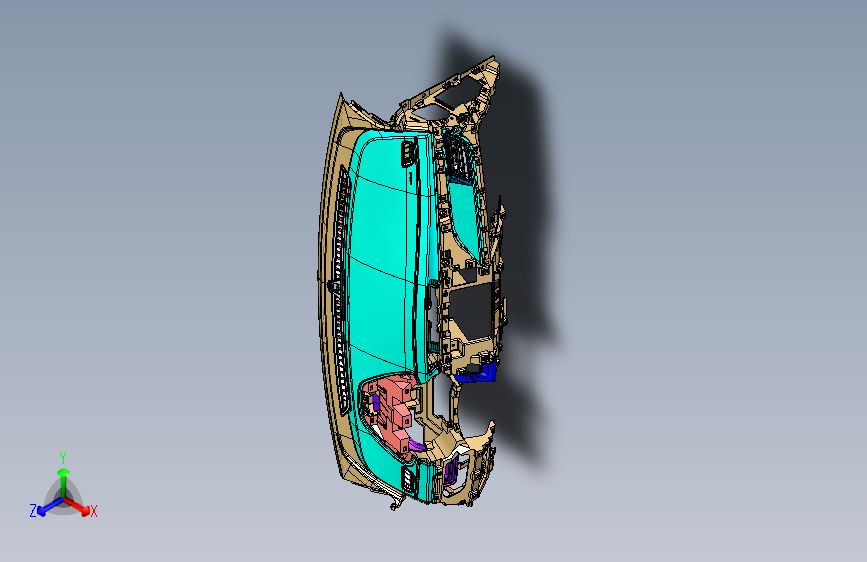867x562 pixels.
Task: Click the blue Z axis arrow of the triad
Action: click(50, 506)
